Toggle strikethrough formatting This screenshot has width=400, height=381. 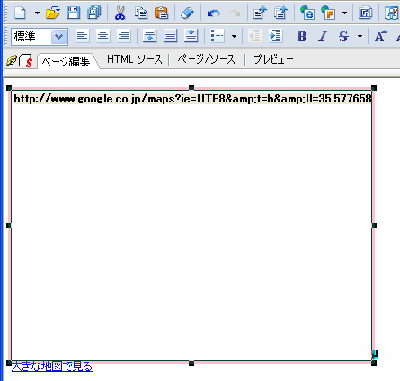pyautogui.click(x=343, y=36)
